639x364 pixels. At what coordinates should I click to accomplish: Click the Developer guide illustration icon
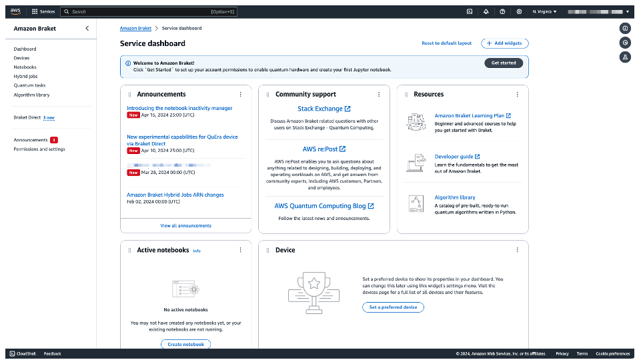pyautogui.click(x=416, y=163)
